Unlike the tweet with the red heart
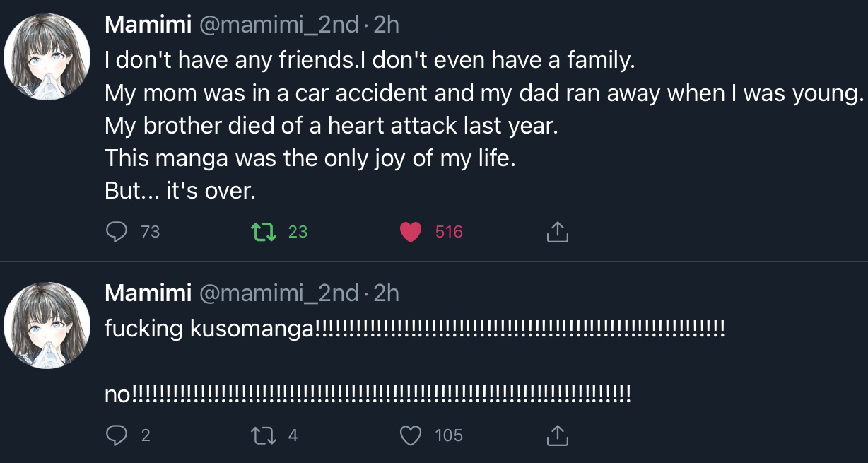This screenshot has height=463, width=868. coord(411,232)
